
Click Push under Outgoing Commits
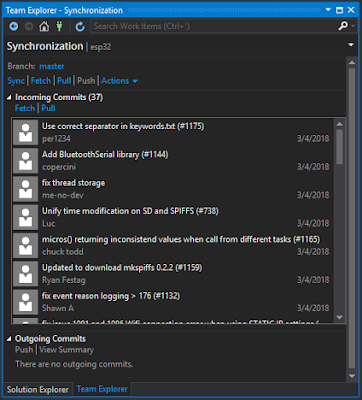click(24, 350)
